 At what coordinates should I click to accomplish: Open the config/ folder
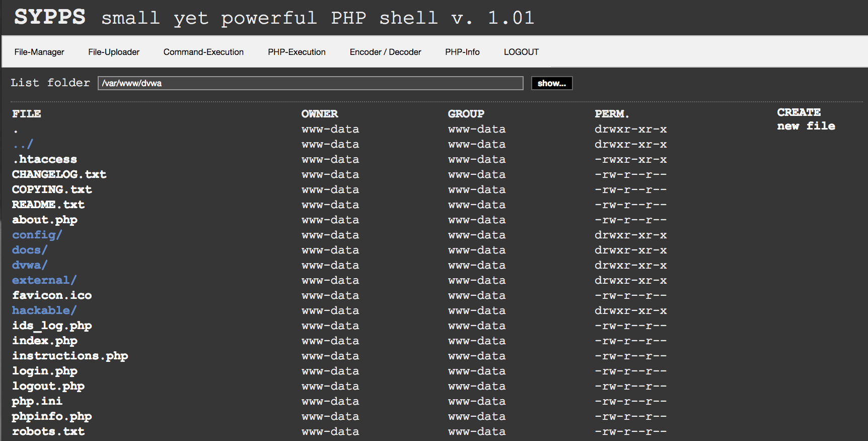tap(37, 235)
